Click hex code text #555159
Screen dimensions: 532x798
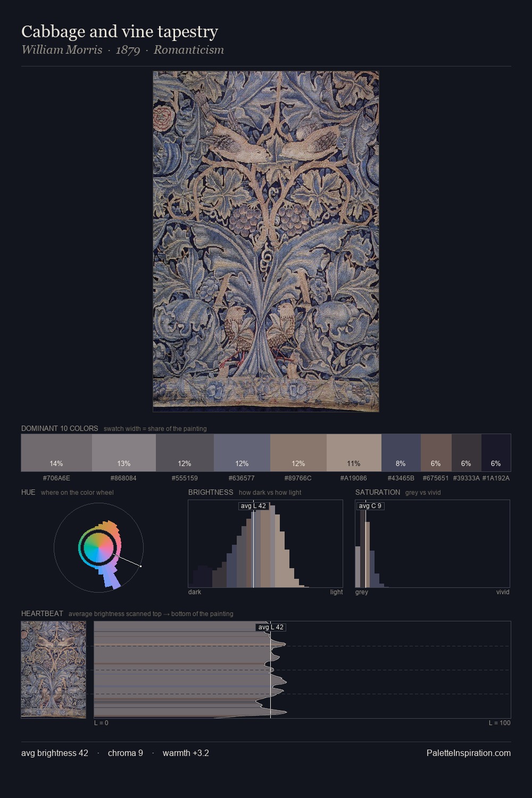[x=185, y=478]
